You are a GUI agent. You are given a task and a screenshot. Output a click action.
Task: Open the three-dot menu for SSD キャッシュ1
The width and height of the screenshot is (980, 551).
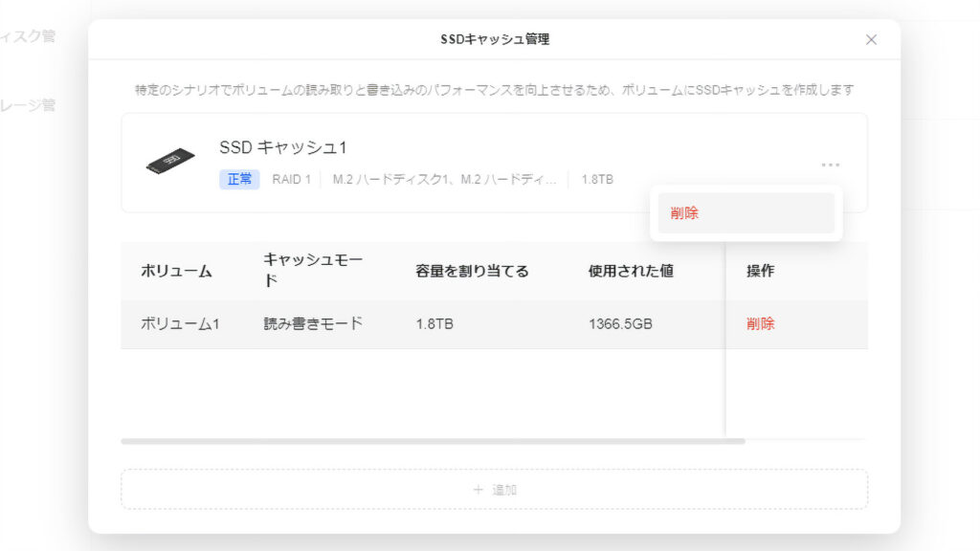click(x=830, y=165)
